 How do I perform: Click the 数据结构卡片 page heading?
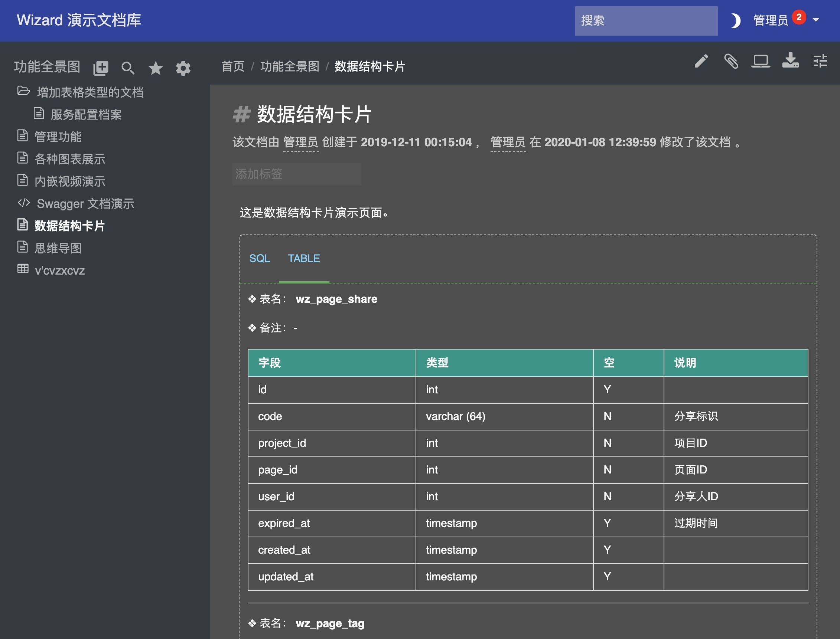point(315,114)
